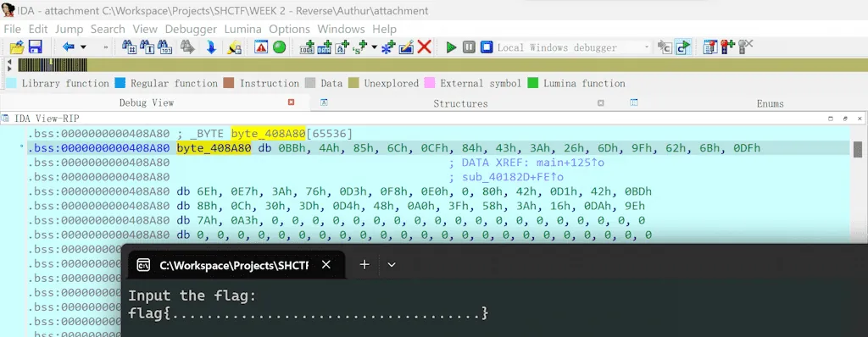
Task: Open the Search menu
Action: click(108, 29)
